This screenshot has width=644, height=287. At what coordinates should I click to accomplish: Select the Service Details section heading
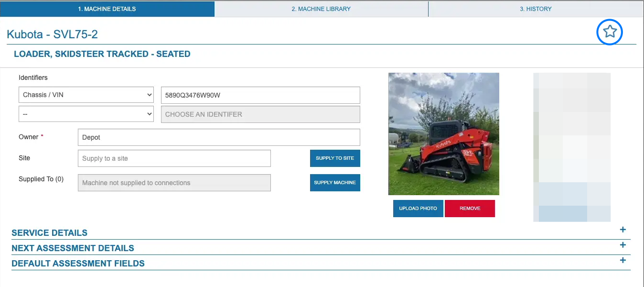50,233
